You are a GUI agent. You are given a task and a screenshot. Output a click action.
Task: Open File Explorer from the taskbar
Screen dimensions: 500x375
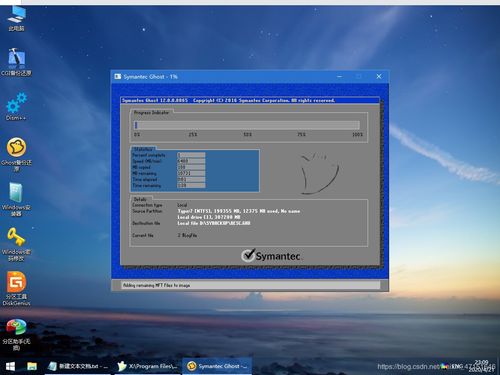pyautogui.click(x=32, y=366)
